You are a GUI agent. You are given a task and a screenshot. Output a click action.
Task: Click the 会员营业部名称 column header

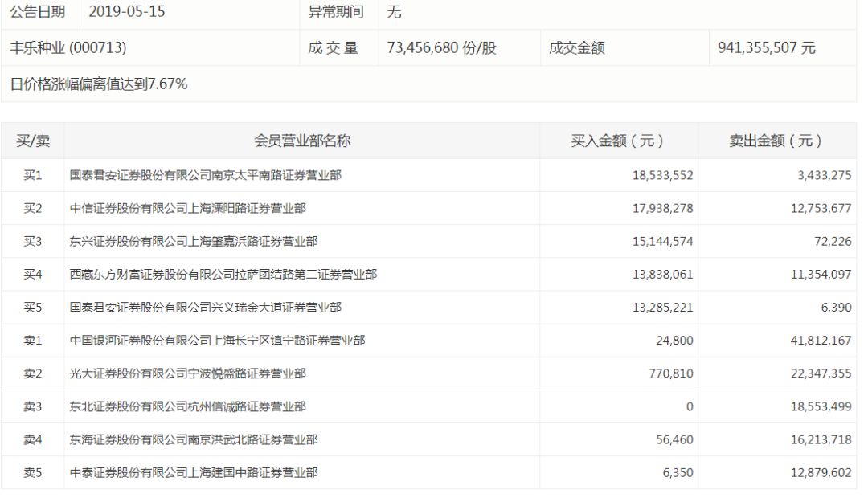302,141
